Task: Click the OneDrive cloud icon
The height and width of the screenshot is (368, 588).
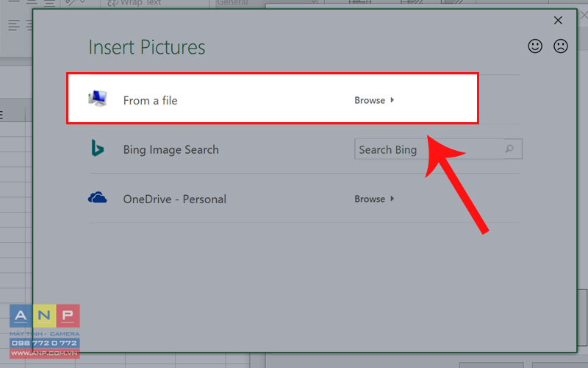Action: click(x=98, y=197)
